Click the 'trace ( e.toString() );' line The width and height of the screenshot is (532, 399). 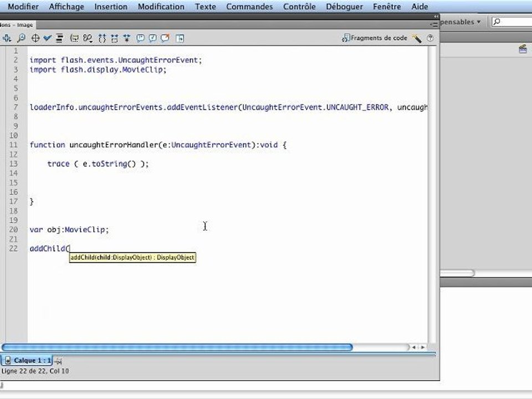pos(98,164)
